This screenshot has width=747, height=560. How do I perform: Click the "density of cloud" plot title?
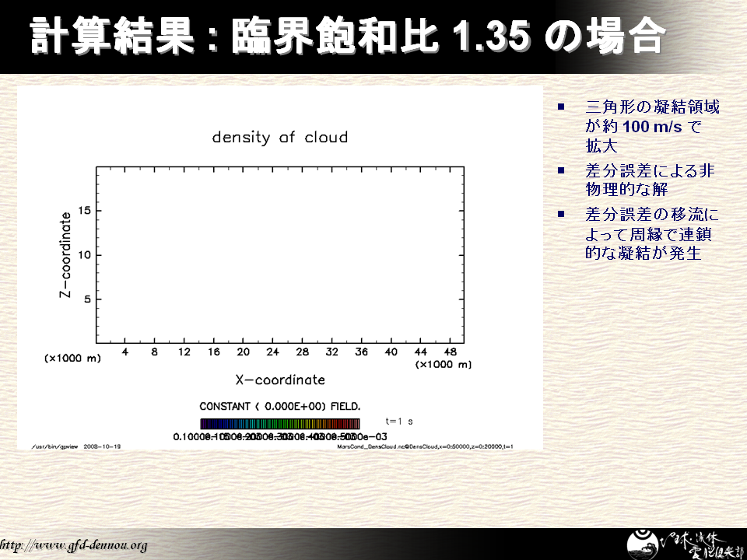coord(279,138)
